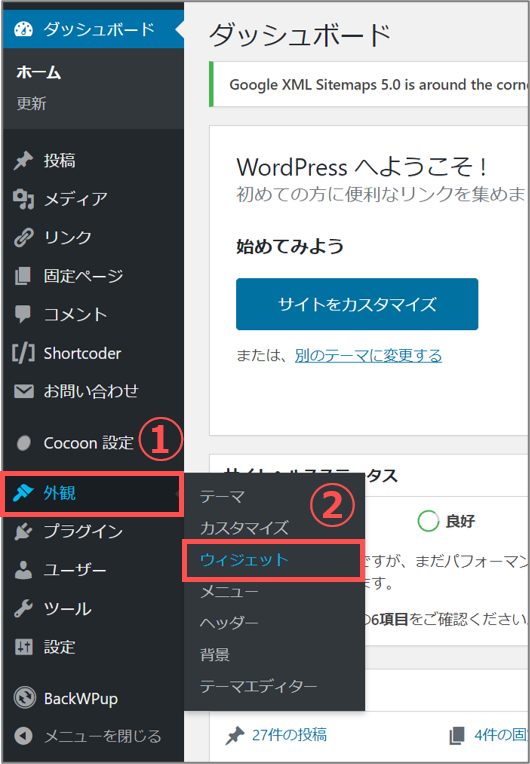Open the お問い合わせ menu
530x764 pixels.
[93, 391]
